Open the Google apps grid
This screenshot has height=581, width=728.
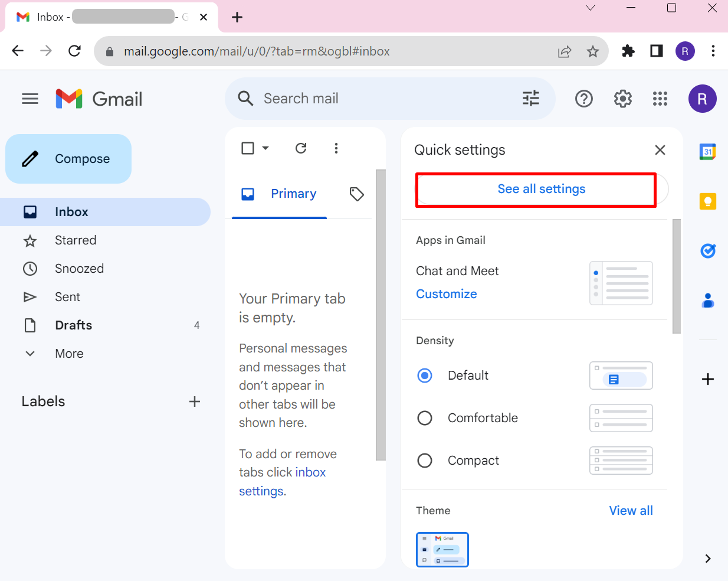pos(660,99)
